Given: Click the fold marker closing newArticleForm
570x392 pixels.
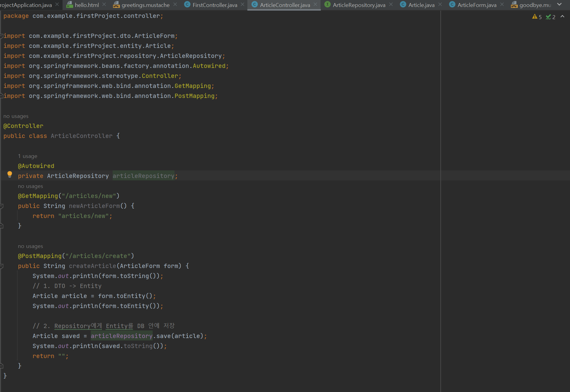Looking at the screenshot, I should point(2,226).
